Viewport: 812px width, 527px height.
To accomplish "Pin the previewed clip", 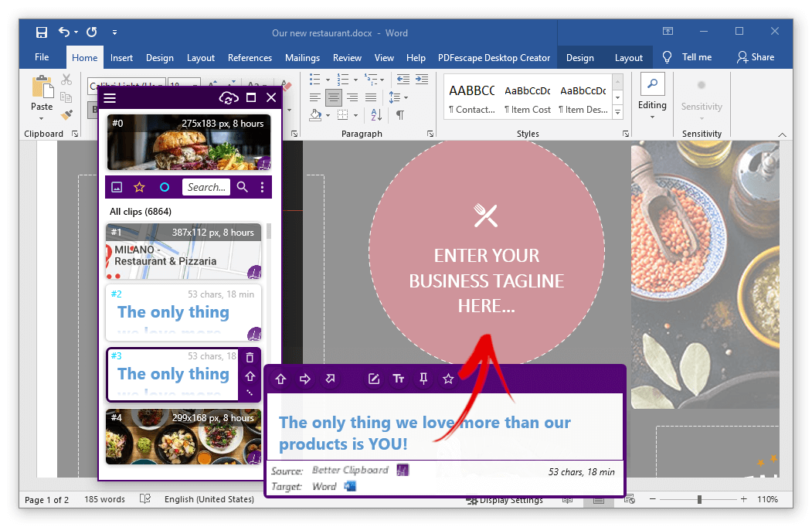I will point(423,379).
